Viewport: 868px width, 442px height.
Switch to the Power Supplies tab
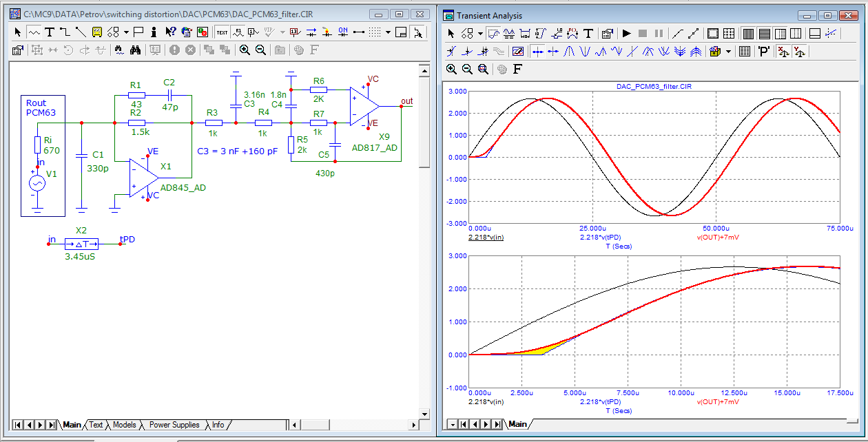[174, 425]
